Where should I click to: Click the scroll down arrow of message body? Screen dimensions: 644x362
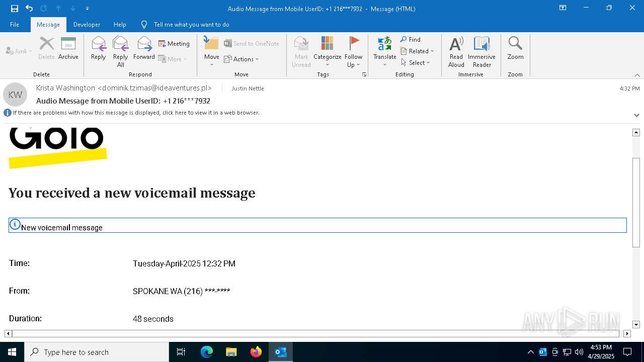point(636,325)
